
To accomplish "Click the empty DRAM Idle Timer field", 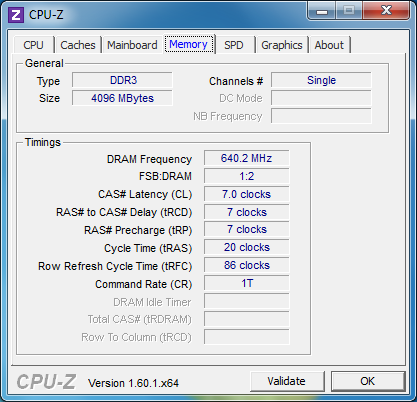I will pyautogui.click(x=247, y=302).
